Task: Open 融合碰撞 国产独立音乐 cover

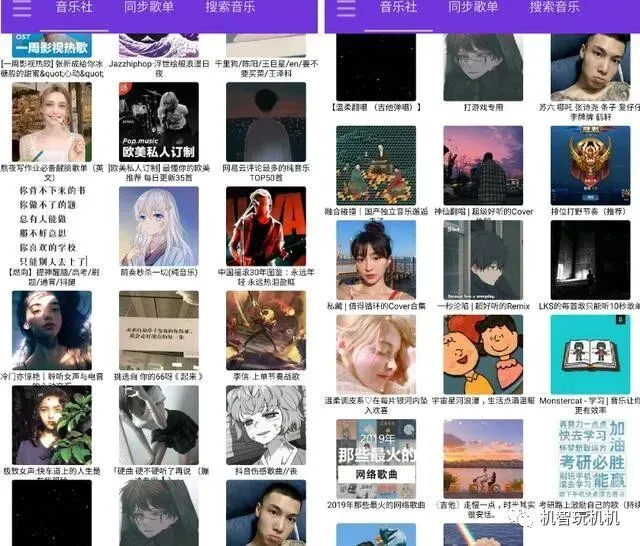Action: click(x=376, y=165)
